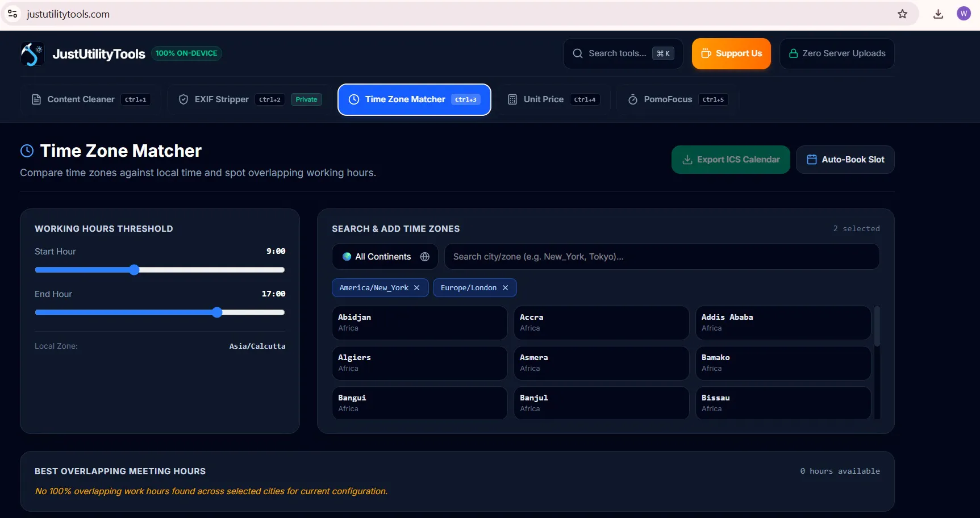Click the 100% ON-DEVICE badge

pos(186,53)
